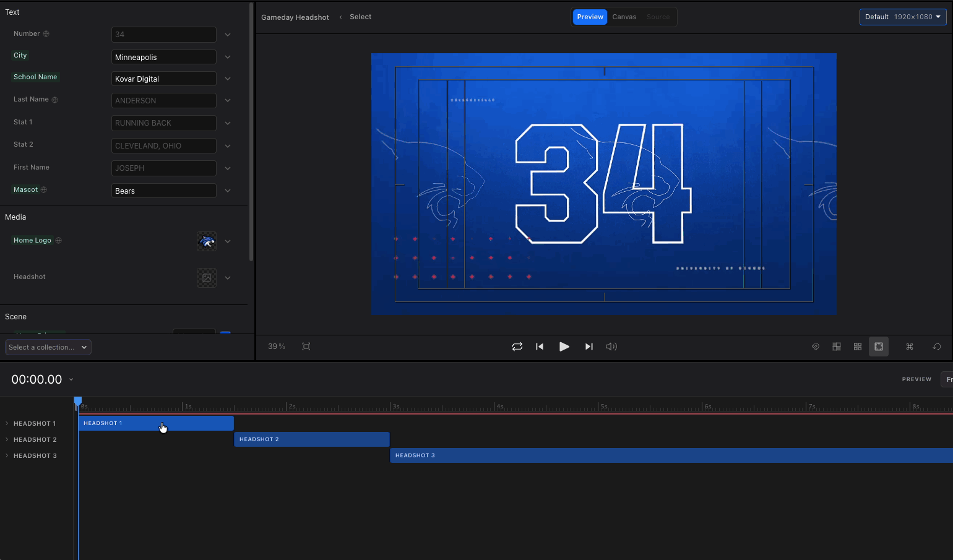Expand the HEADSHOT 3 layer row
The image size is (953, 560).
point(7,455)
